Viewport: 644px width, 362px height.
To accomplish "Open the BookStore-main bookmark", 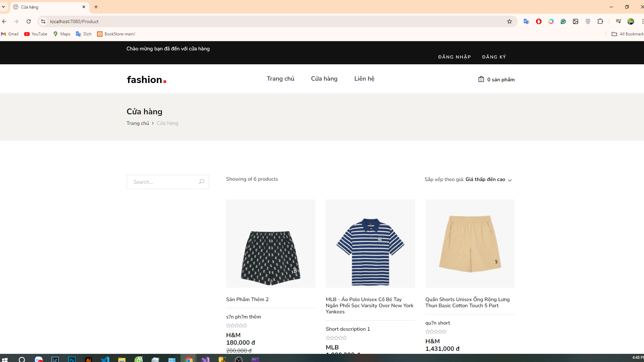I will [116, 34].
